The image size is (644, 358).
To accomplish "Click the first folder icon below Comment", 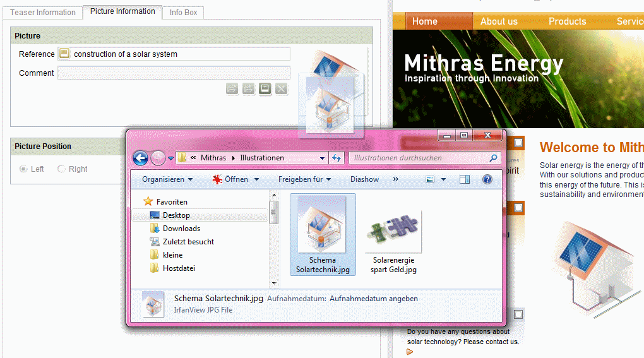I will 232,88.
